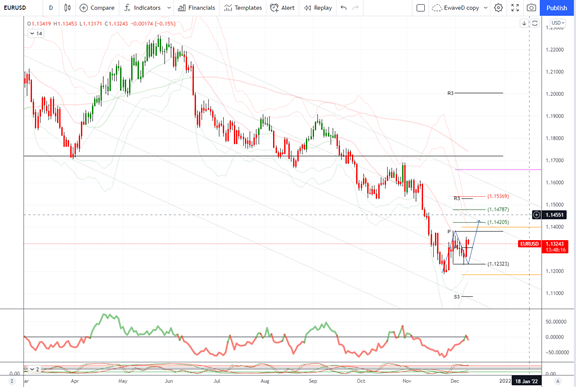Screen dimensions: 576x387
Task: Change the D timeframe interval
Action: pos(51,8)
